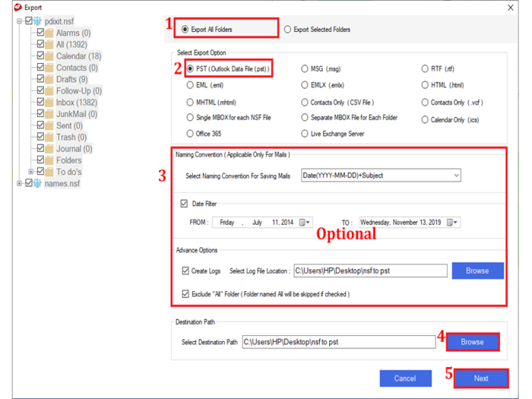Viewport: 532px width, 399px height.
Task: Select the Office 365 export option
Action: point(190,134)
